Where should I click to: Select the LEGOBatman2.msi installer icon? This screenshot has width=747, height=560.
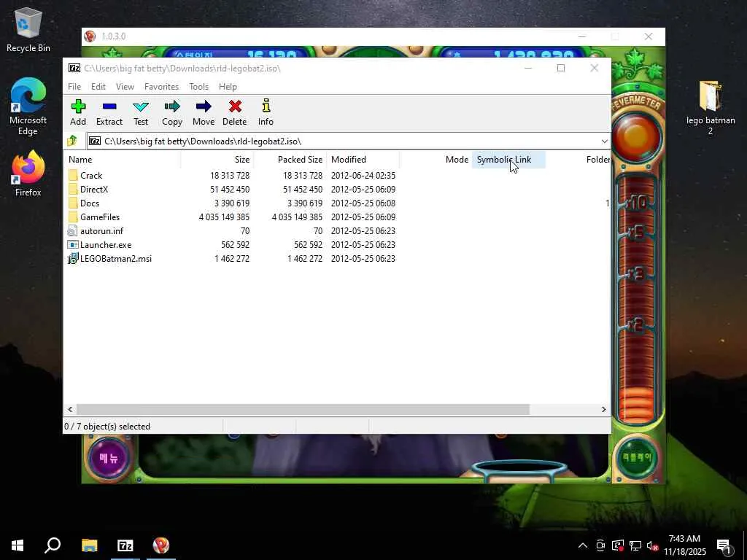coord(73,259)
